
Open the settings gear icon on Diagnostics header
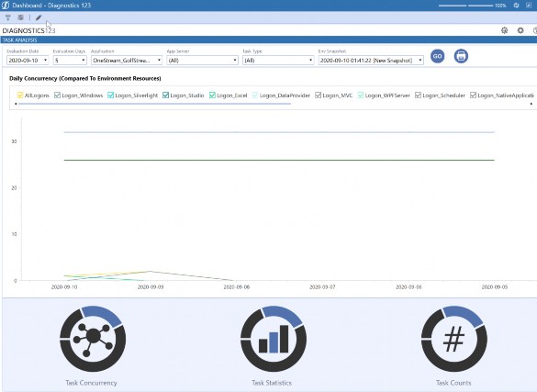(x=520, y=30)
